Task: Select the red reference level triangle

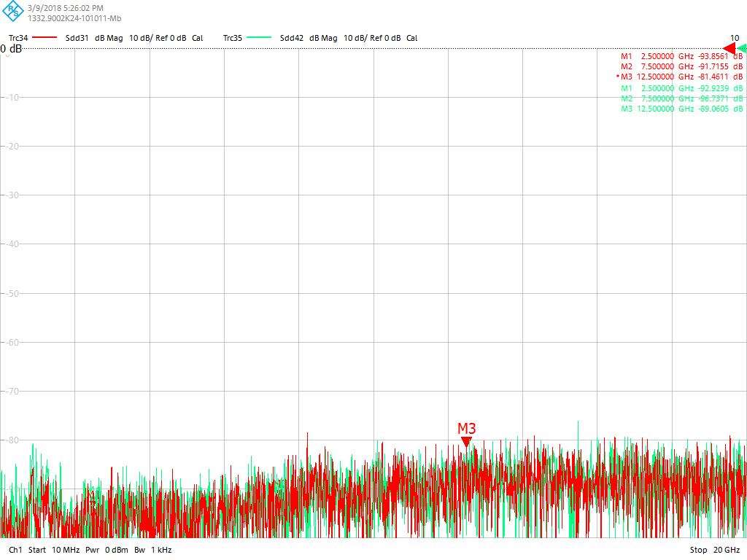Action: coord(729,49)
